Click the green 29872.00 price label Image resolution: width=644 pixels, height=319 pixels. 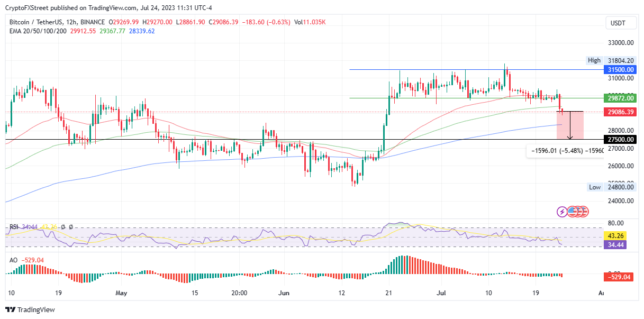coord(620,98)
